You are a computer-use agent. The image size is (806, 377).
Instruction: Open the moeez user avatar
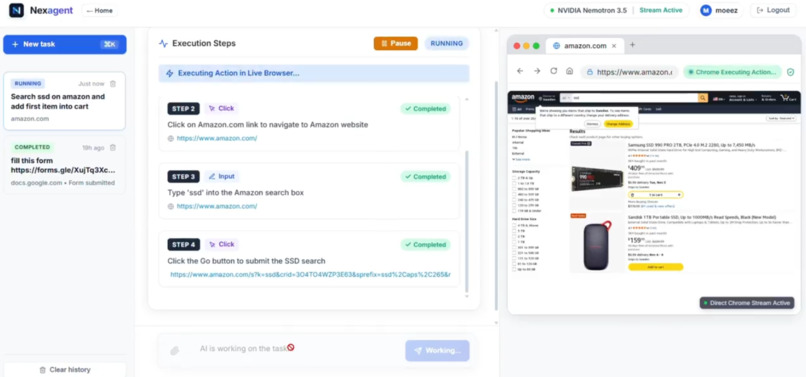point(706,10)
